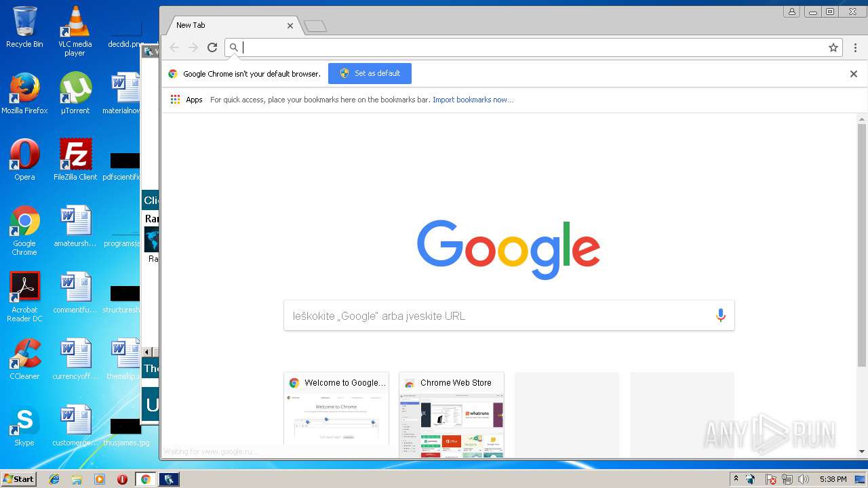868x488 pixels.
Task: Start voice search with the microphone icon
Action: (x=720, y=315)
